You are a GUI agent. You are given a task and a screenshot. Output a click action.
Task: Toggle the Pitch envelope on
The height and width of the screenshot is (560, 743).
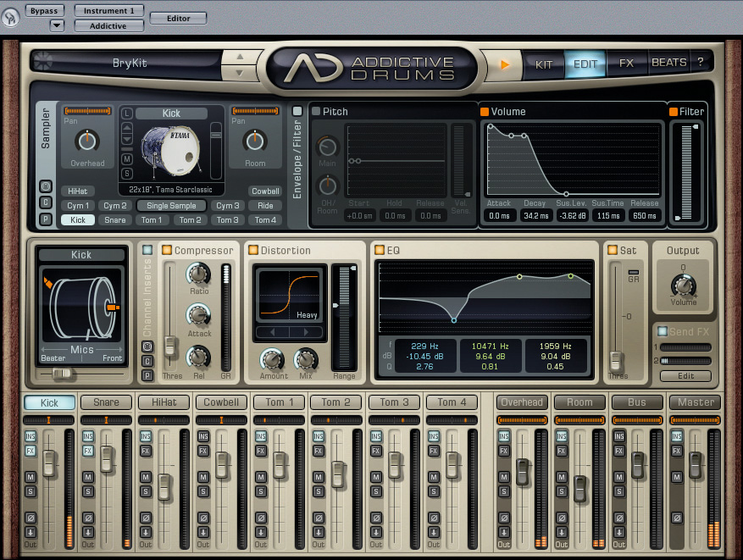[x=316, y=111]
